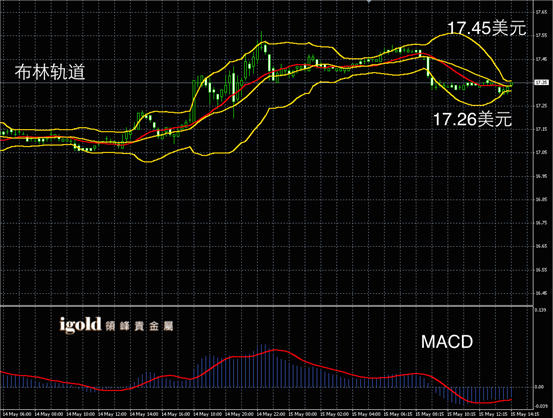
Task: Click the 0.139 MACD axis value
Action: [x=540, y=310]
